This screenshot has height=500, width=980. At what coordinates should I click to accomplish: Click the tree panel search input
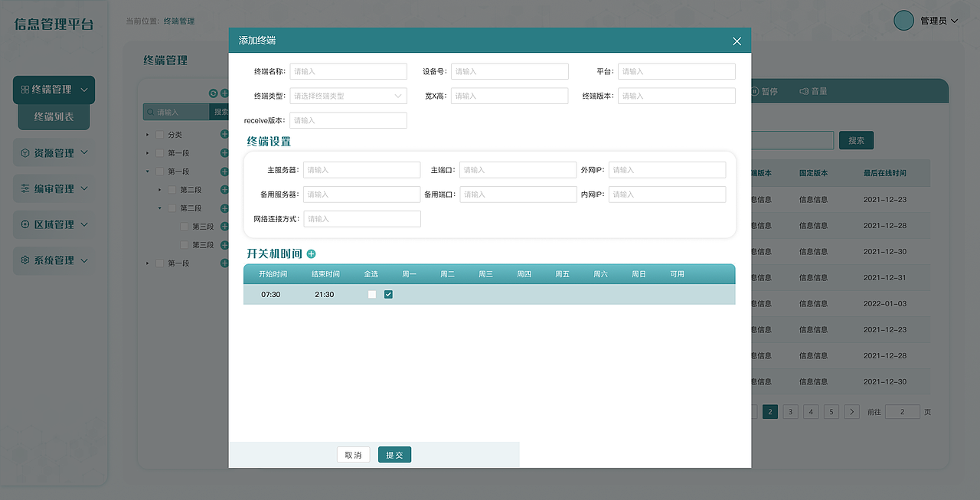point(176,112)
